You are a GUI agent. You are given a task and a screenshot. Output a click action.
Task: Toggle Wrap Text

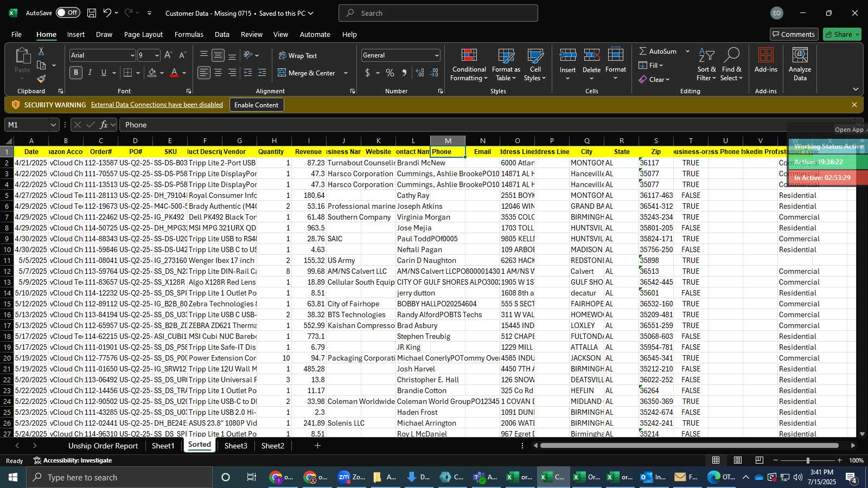click(297, 55)
